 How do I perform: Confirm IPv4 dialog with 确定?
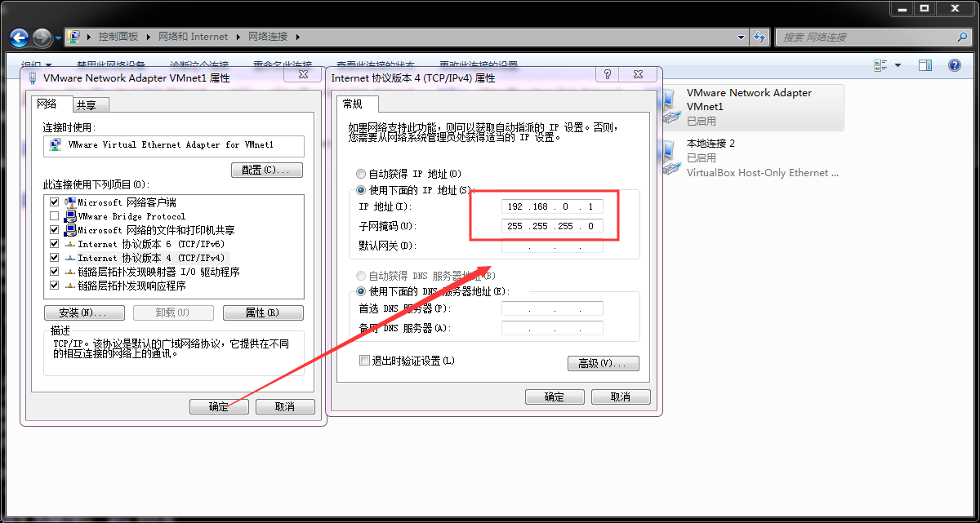point(555,397)
